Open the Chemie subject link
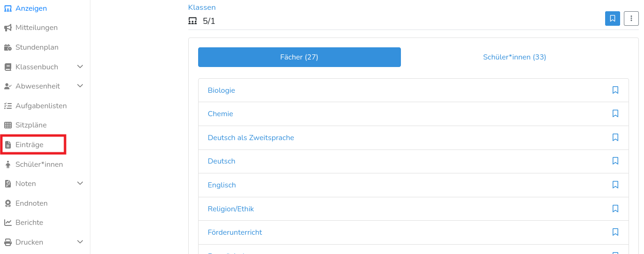Viewport: 644px width, 254px height. point(220,114)
